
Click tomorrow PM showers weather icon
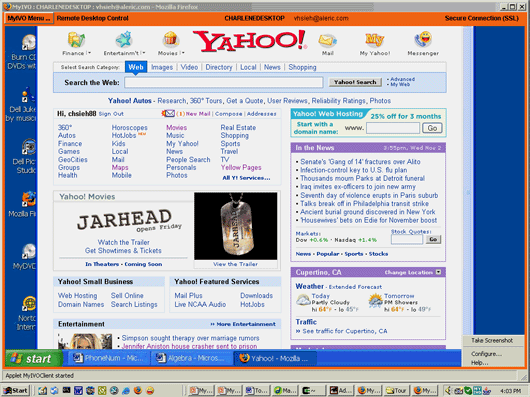point(375,301)
